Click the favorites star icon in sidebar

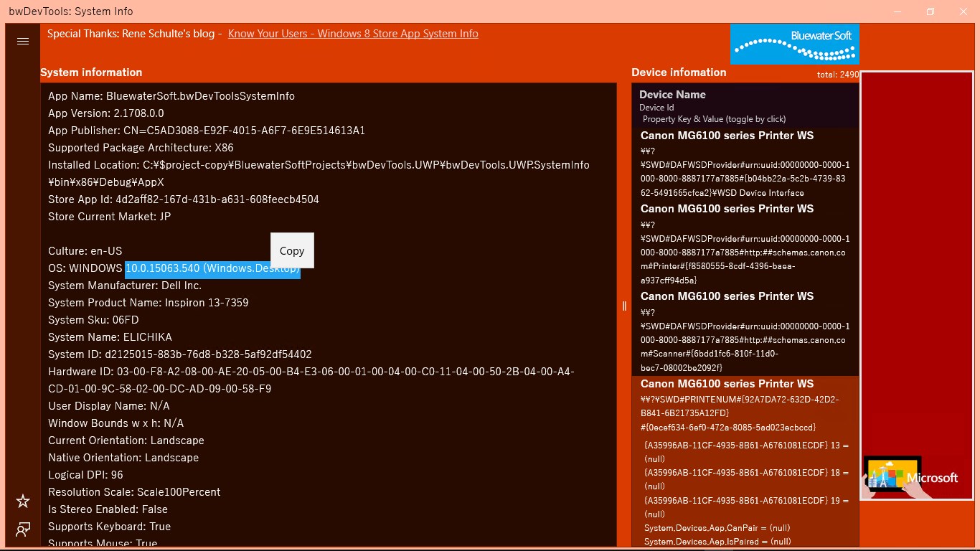click(23, 501)
